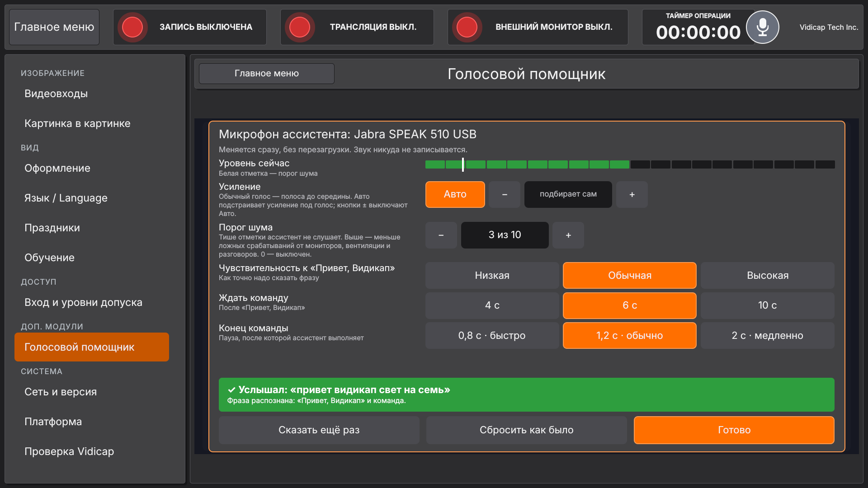The image size is (868, 488).
Task: Select Голосовой помощник sidebar item
Action: click(x=92, y=347)
